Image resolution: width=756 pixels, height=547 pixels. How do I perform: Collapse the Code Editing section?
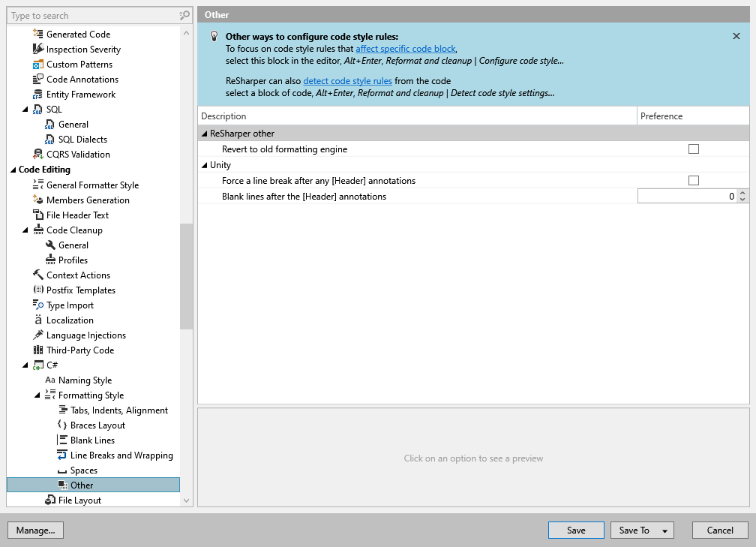tap(13, 170)
